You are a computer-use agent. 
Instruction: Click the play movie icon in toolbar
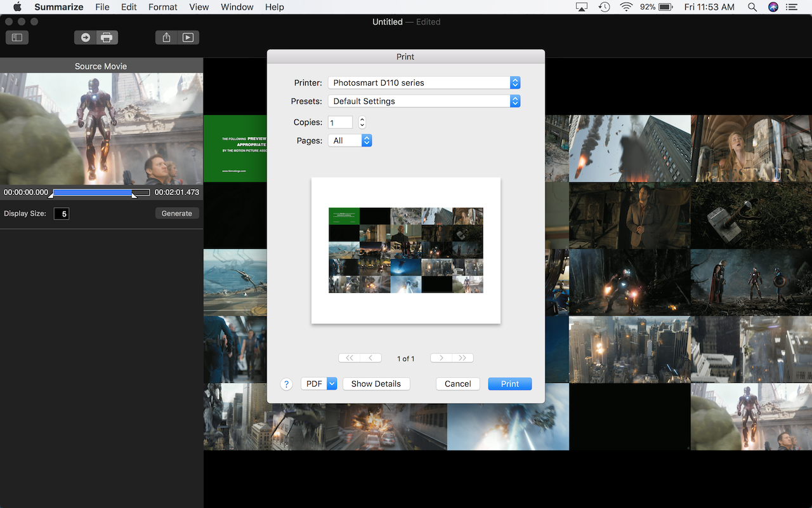click(188, 37)
